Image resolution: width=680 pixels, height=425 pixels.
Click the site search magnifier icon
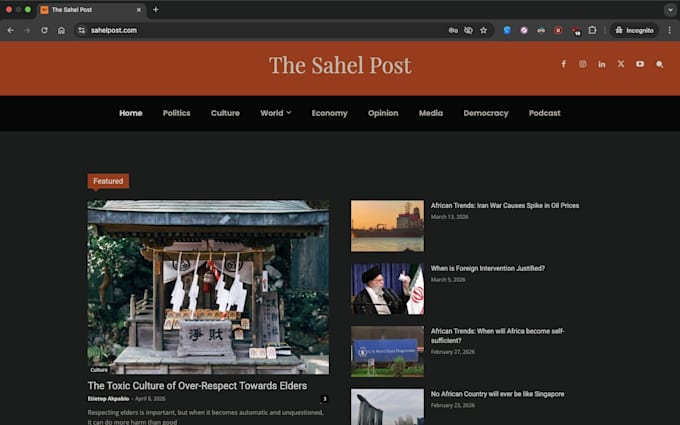pos(659,65)
